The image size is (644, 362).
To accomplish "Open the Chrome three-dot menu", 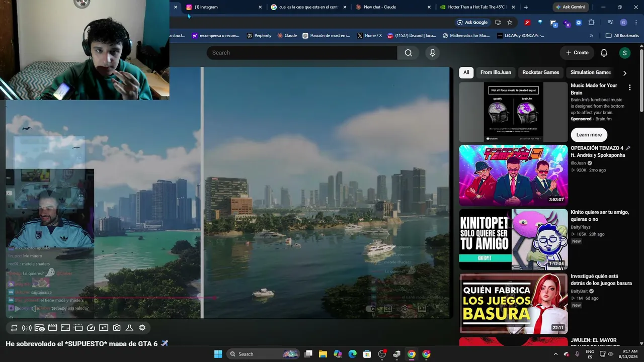I will click(635, 23).
